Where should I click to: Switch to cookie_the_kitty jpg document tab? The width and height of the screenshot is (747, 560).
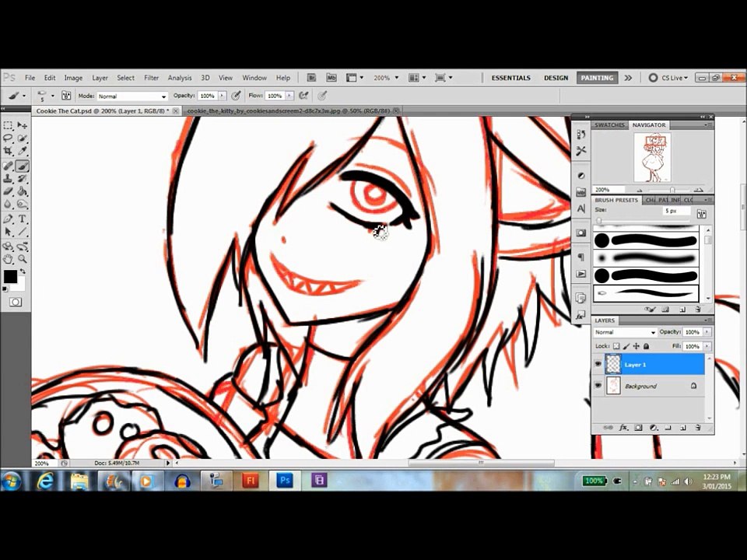pyautogui.click(x=288, y=110)
